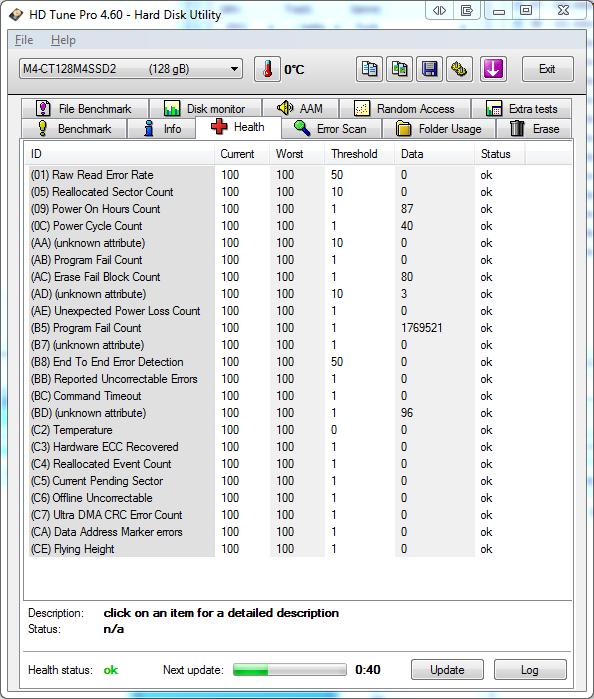Click the Status column header
This screenshot has width=594, height=699.
click(x=499, y=154)
